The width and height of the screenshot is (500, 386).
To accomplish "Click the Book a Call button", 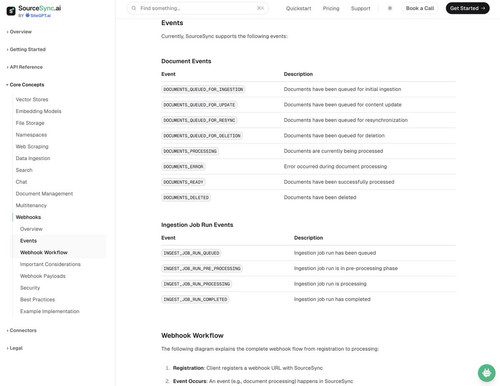I will tap(420, 8).
